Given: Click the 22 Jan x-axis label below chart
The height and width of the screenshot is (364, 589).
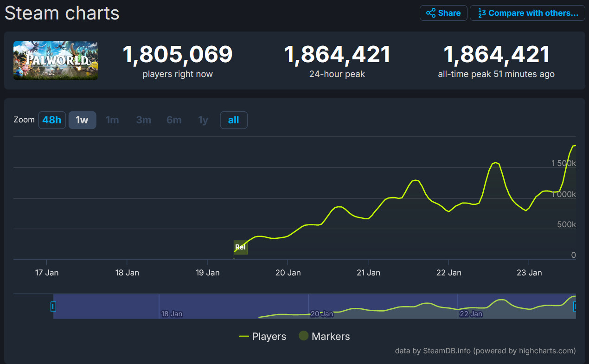Looking at the screenshot, I should click(x=449, y=273).
